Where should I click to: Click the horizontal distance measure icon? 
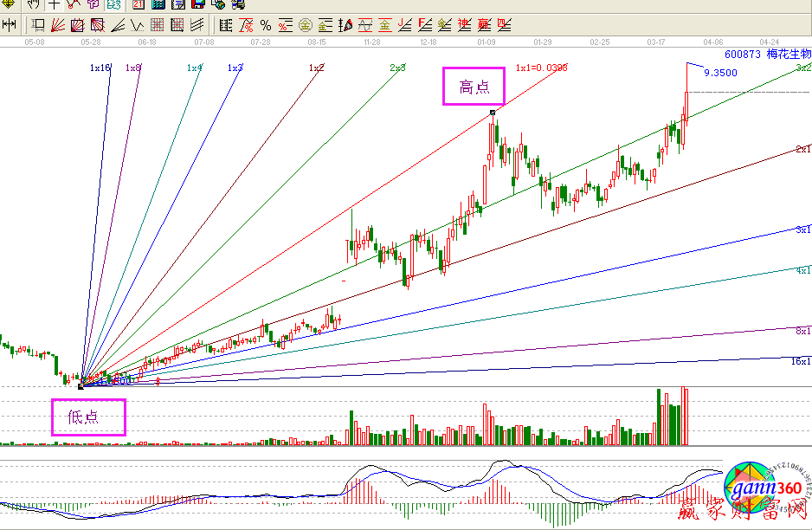(10, 25)
